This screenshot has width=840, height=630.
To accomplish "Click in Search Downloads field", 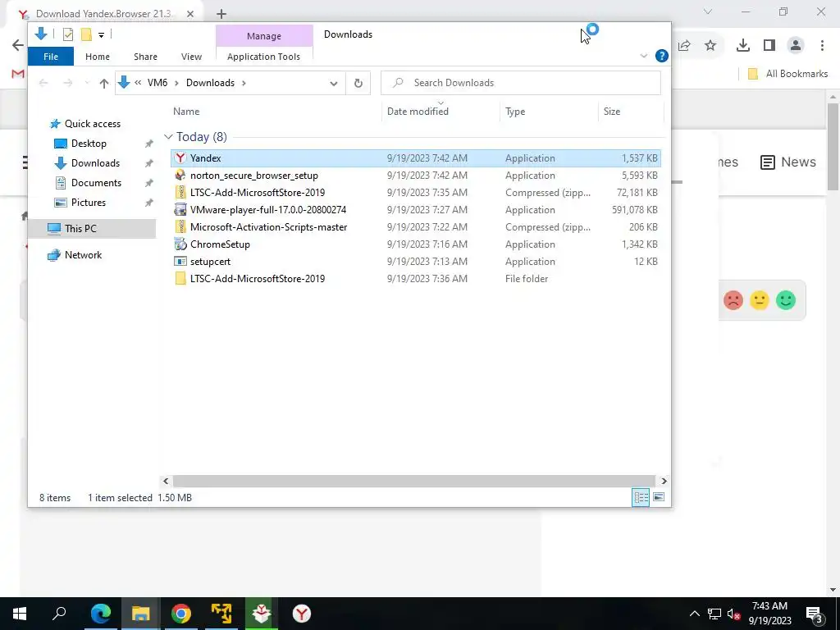I will 521,83.
